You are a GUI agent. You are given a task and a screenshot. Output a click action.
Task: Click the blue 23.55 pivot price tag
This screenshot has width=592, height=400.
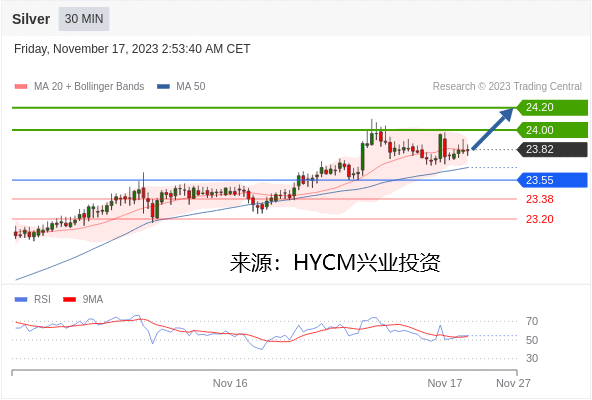(x=552, y=180)
